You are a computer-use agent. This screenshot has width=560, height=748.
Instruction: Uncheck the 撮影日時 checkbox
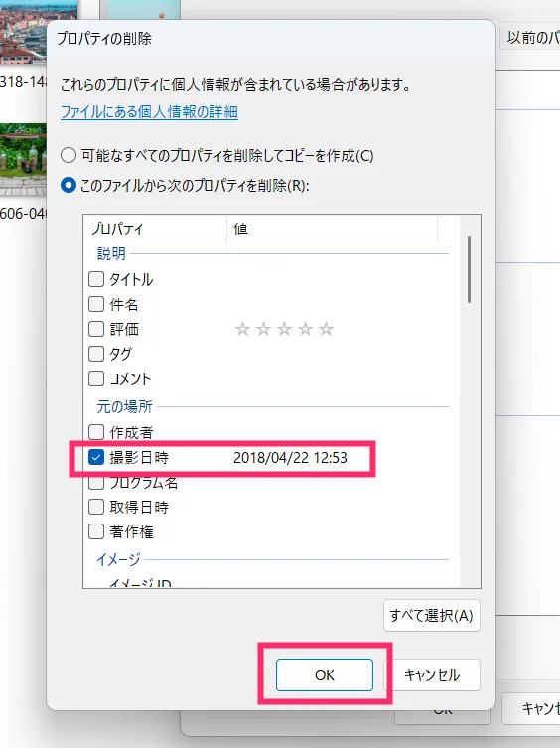96,458
